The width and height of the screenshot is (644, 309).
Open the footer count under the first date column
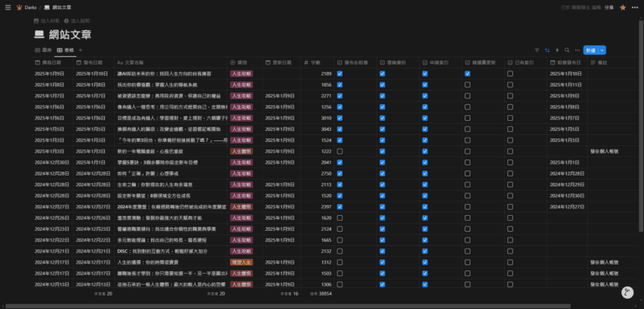point(103,294)
